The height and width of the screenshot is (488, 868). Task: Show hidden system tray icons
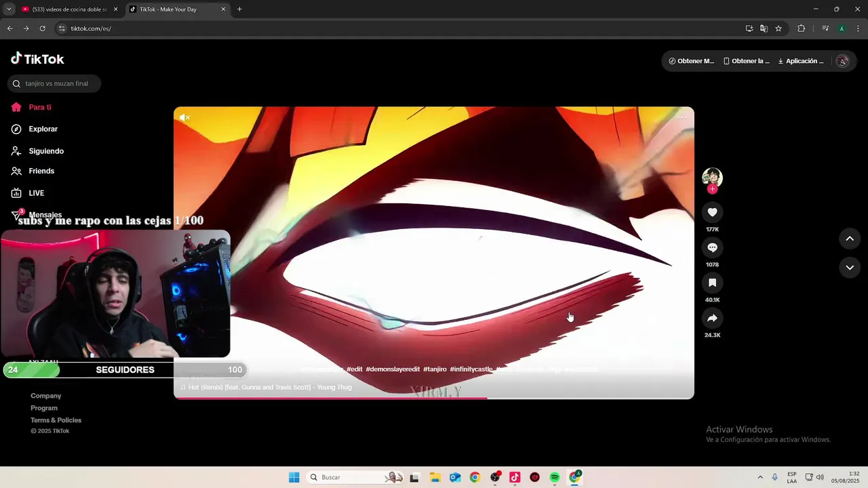(x=760, y=477)
